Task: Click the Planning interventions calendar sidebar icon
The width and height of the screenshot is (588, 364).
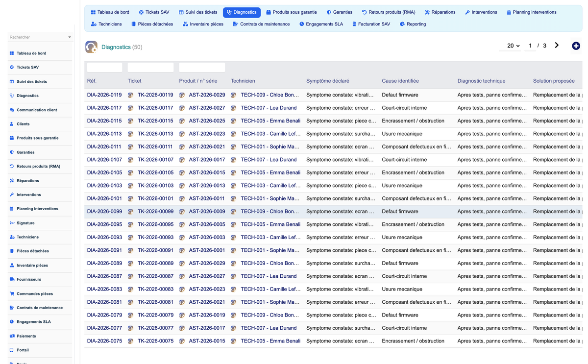Action: click(12, 209)
